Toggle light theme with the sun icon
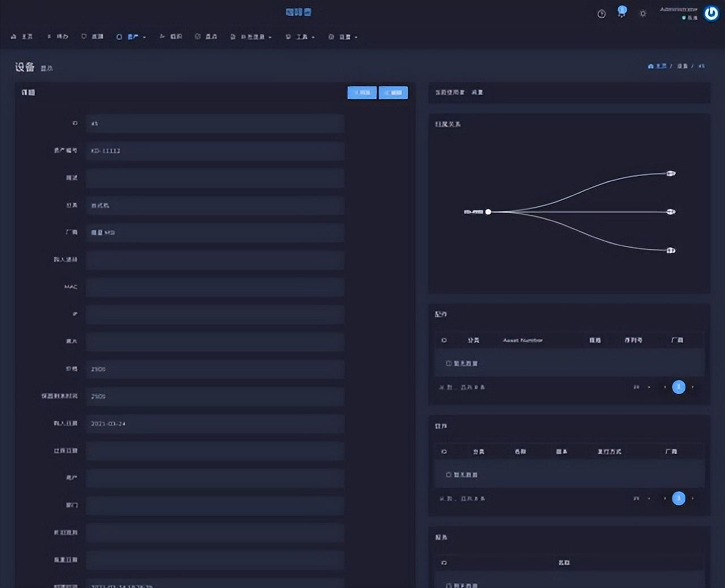Viewport: 725px width, 588px height. click(643, 14)
